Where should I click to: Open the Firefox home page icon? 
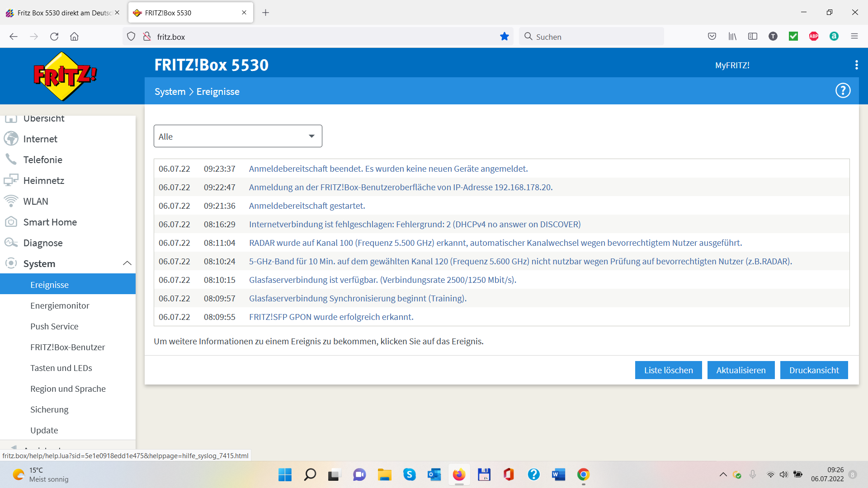(x=75, y=37)
